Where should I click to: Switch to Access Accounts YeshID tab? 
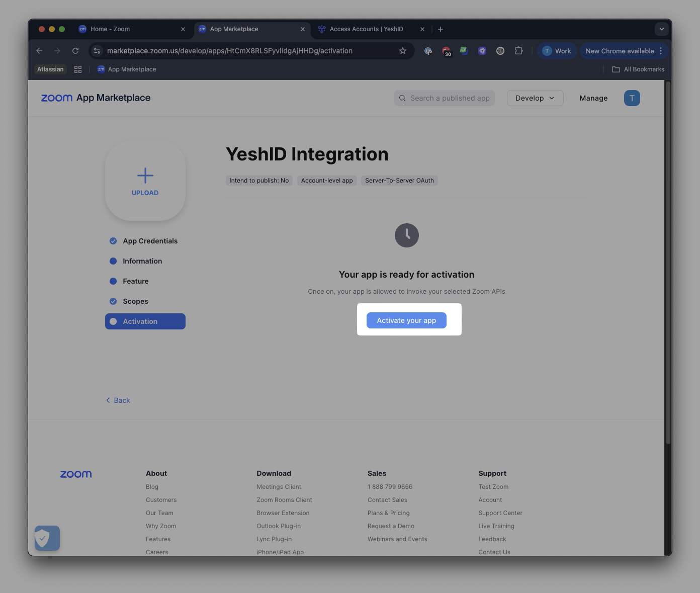(x=371, y=29)
